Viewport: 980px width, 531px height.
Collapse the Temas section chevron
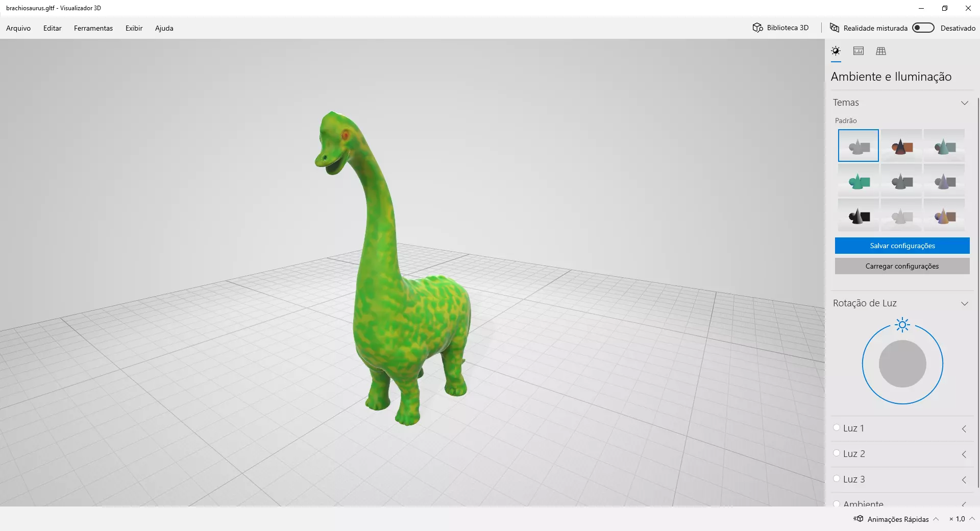[965, 103]
